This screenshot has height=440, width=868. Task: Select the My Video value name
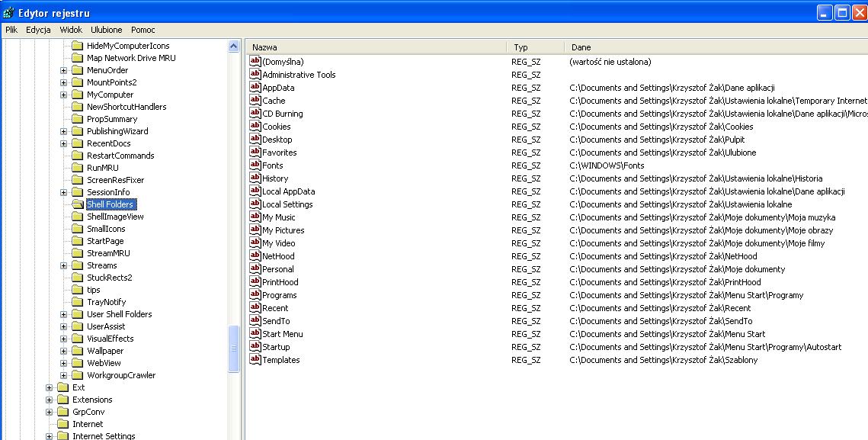[278, 242]
